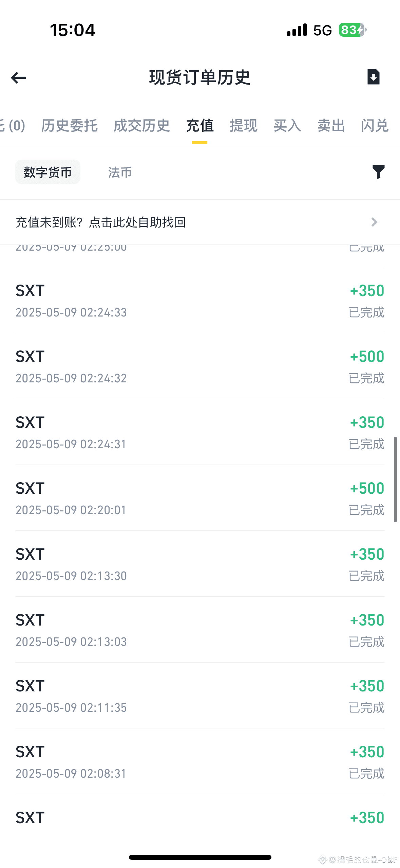Tap the cellular signal bars icon
The height and width of the screenshot is (868, 400).
297,30
